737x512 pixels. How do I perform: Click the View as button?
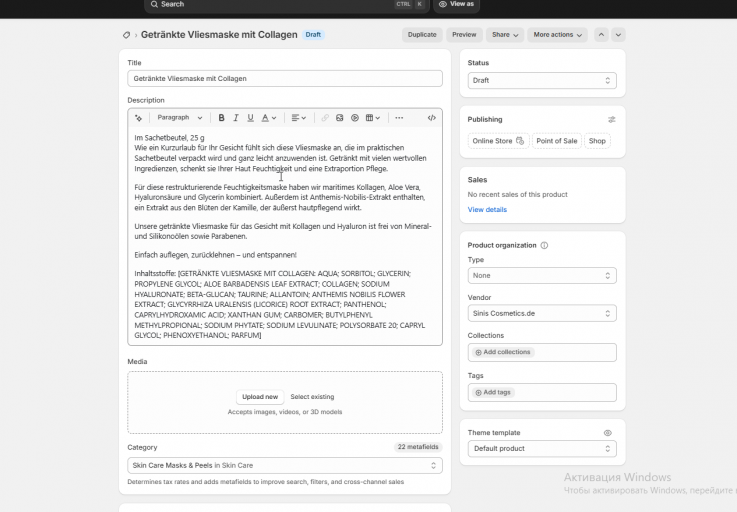coord(456,5)
